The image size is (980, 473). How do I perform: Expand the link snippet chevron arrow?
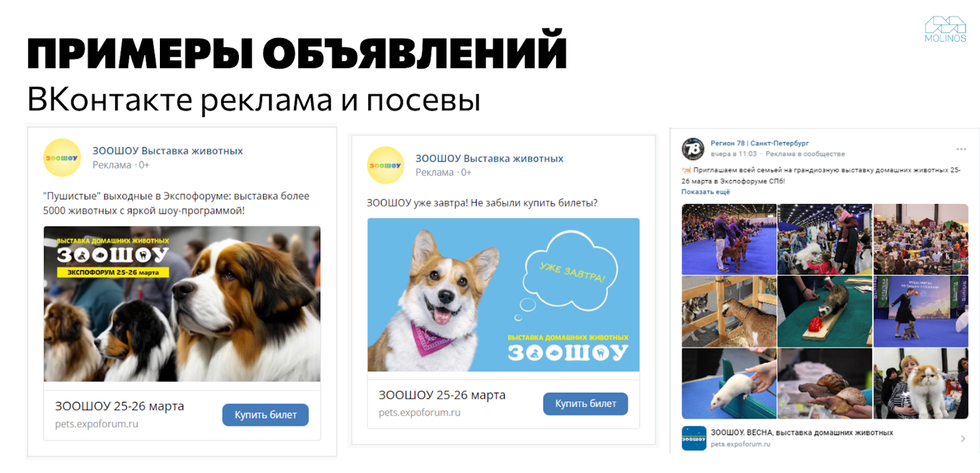[963, 439]
